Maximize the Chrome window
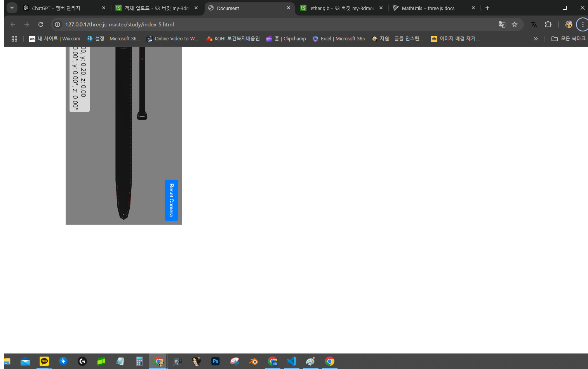 coord(565,8)
